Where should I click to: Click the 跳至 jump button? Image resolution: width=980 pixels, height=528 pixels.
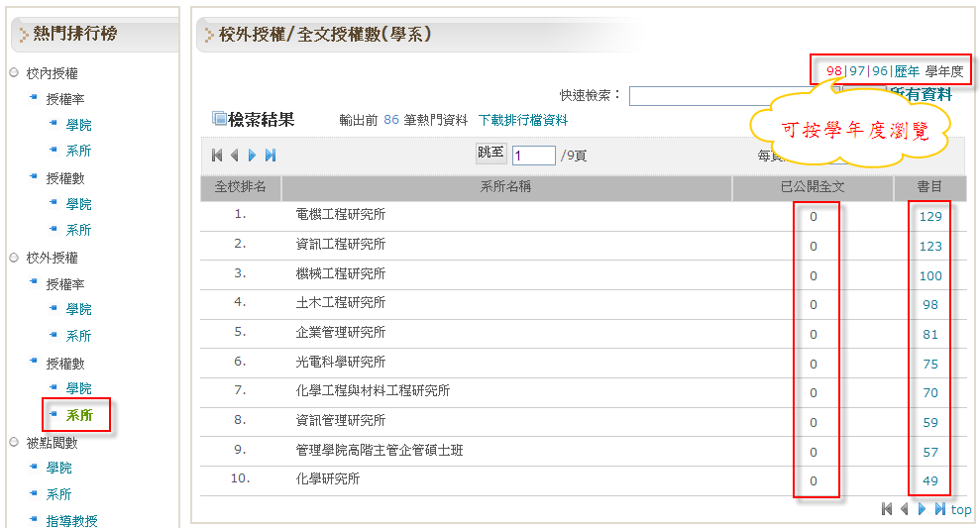[x=490, y=153]
